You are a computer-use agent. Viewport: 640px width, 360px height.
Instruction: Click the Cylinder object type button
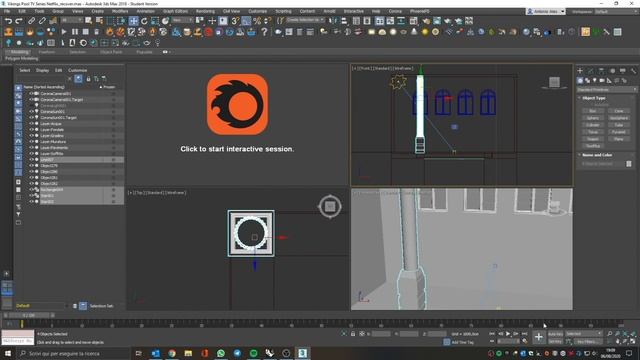click(x=593, y=125)
